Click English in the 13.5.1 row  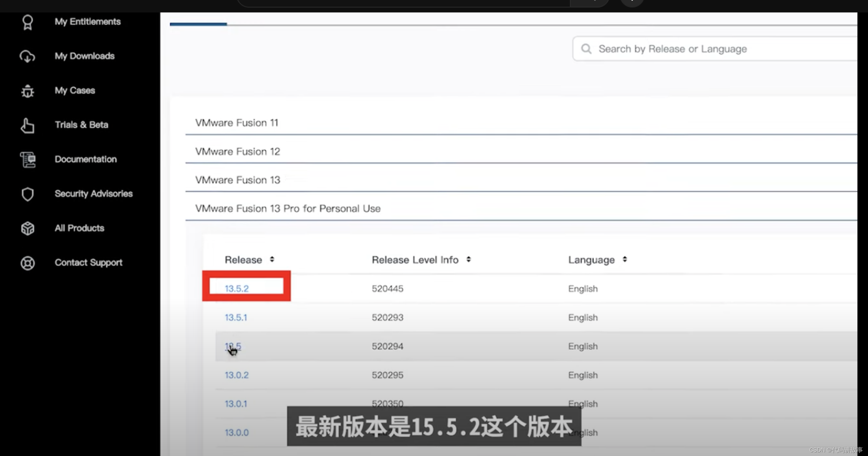point(583,318)
